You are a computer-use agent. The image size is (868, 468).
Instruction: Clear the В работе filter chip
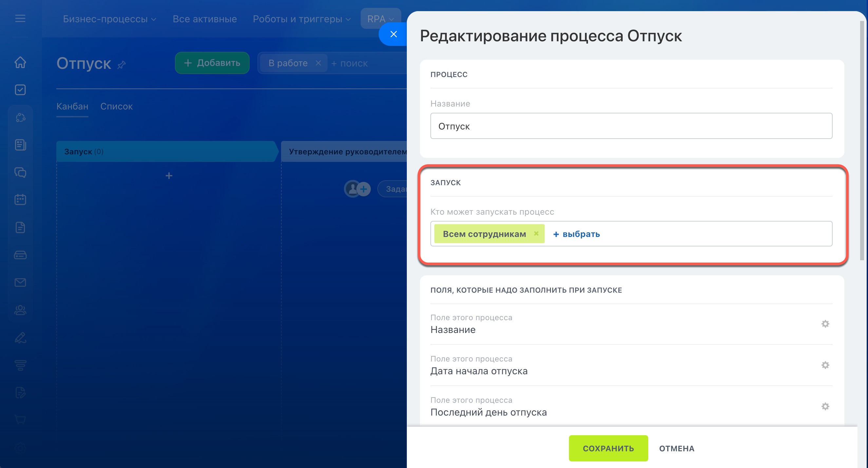pos(318,63)
